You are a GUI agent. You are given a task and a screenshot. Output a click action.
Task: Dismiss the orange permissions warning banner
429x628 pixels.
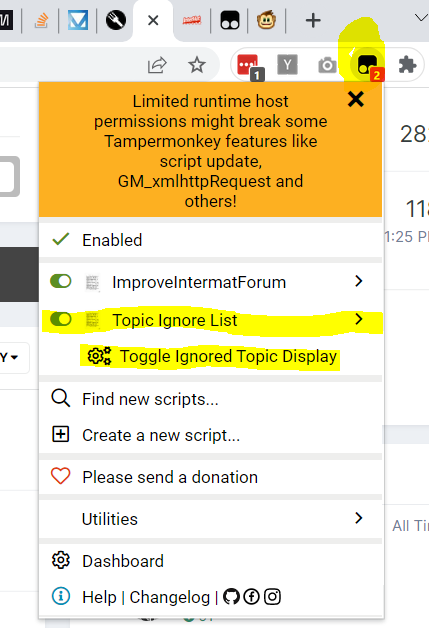click(356, 99)
